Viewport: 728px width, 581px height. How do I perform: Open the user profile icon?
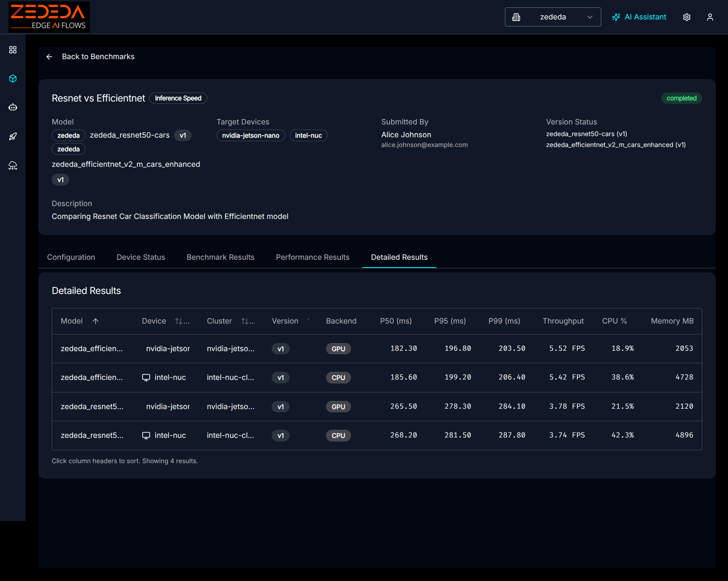710,17
